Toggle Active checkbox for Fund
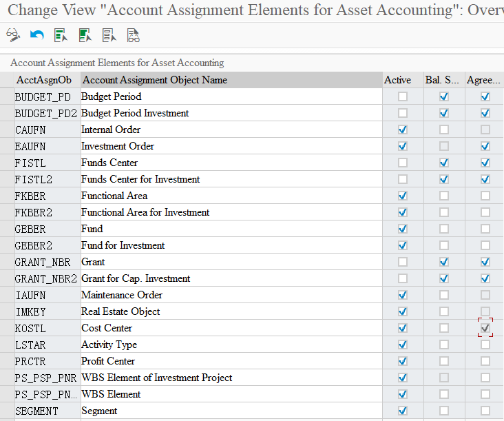 point(402,229)
